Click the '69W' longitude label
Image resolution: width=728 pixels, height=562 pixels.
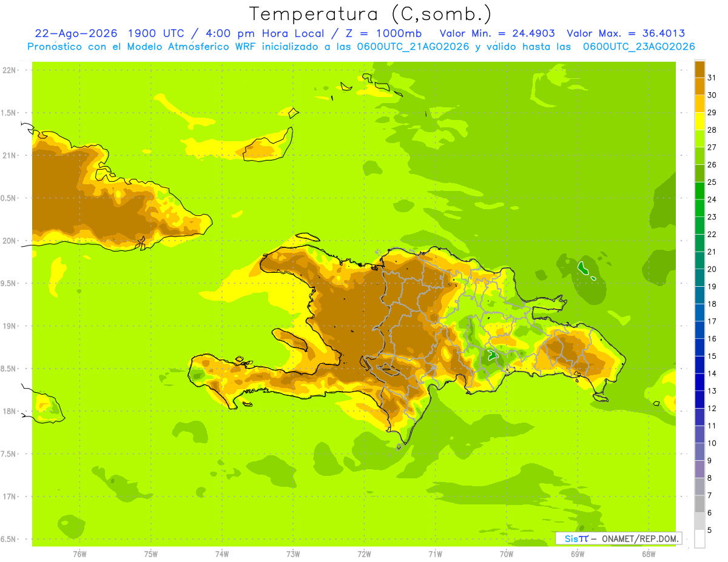click(577, 554)
